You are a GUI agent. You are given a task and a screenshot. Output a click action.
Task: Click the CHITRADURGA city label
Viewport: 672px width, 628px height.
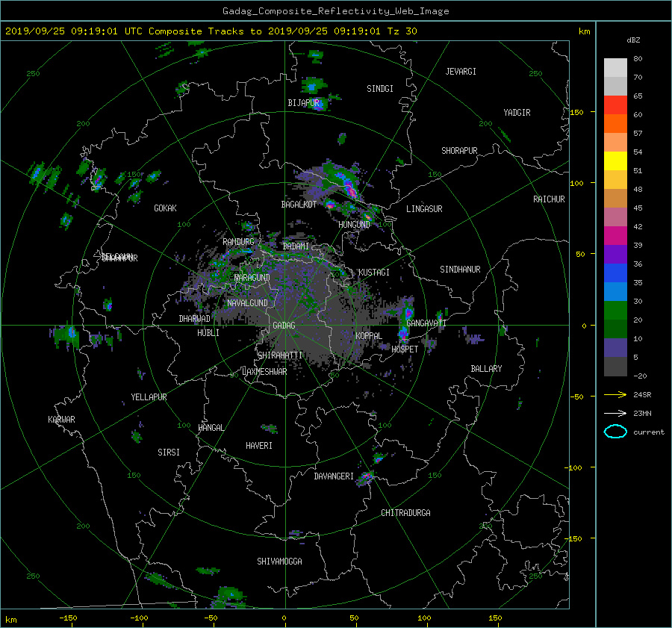pos(405,513)
